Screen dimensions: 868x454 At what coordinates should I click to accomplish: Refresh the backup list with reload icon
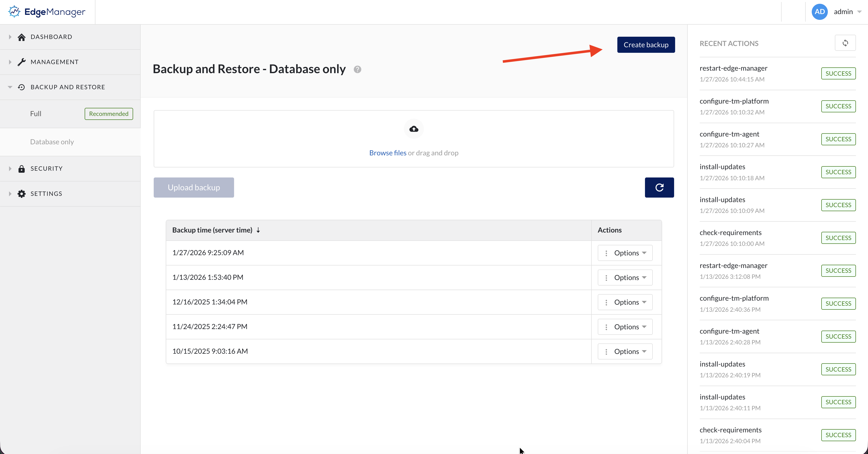659,188
